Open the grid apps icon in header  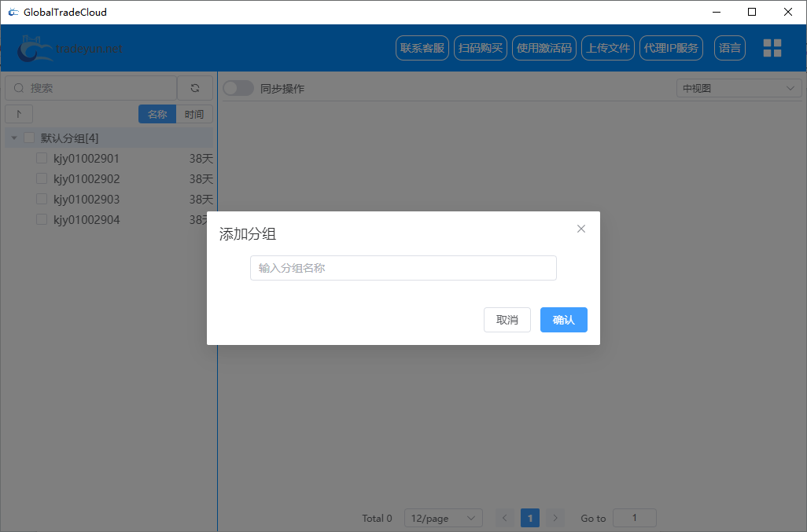tap(772, 48)
